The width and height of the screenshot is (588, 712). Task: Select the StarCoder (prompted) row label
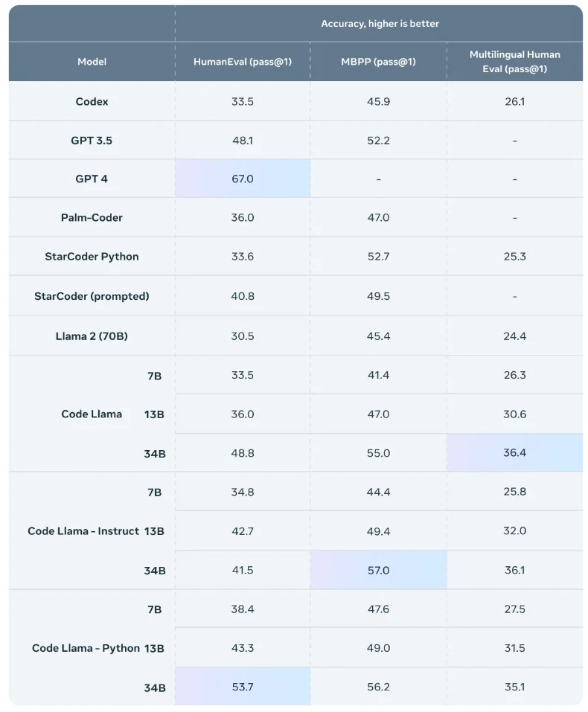(92, 296)
